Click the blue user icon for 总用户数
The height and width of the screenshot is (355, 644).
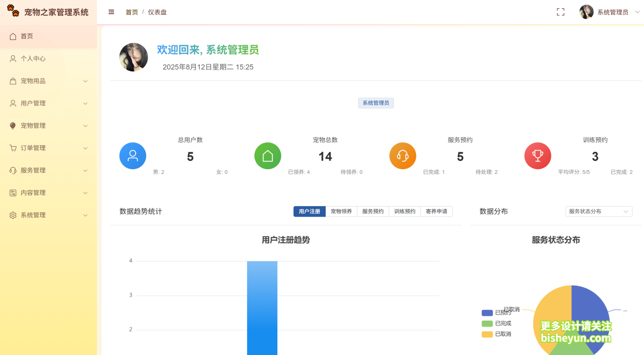point(132,156)
